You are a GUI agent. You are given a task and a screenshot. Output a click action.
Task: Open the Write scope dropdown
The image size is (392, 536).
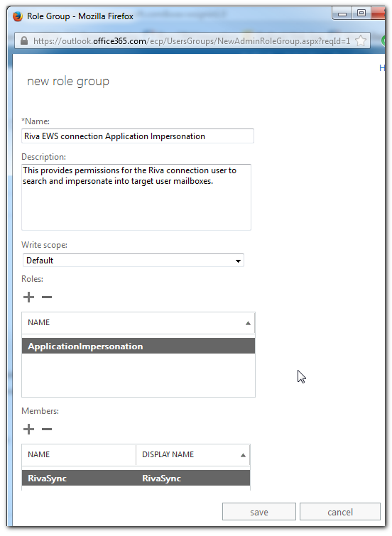coord(134,261)
